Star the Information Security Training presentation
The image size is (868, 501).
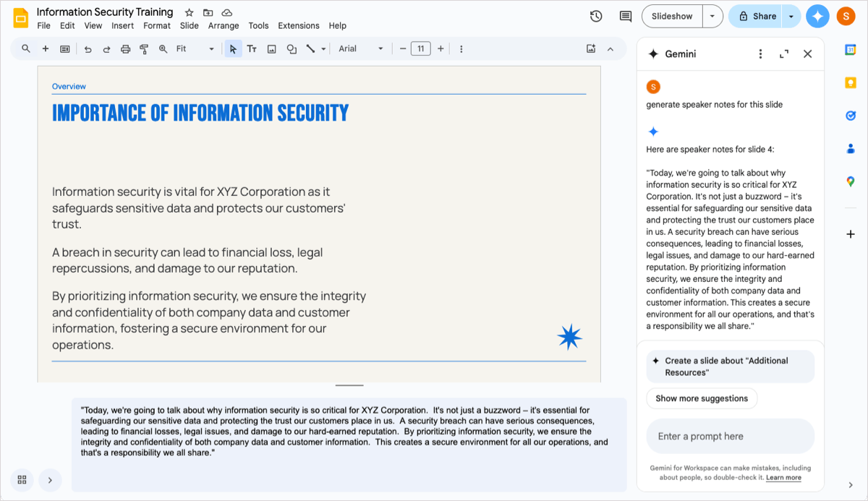click(190, 12)
